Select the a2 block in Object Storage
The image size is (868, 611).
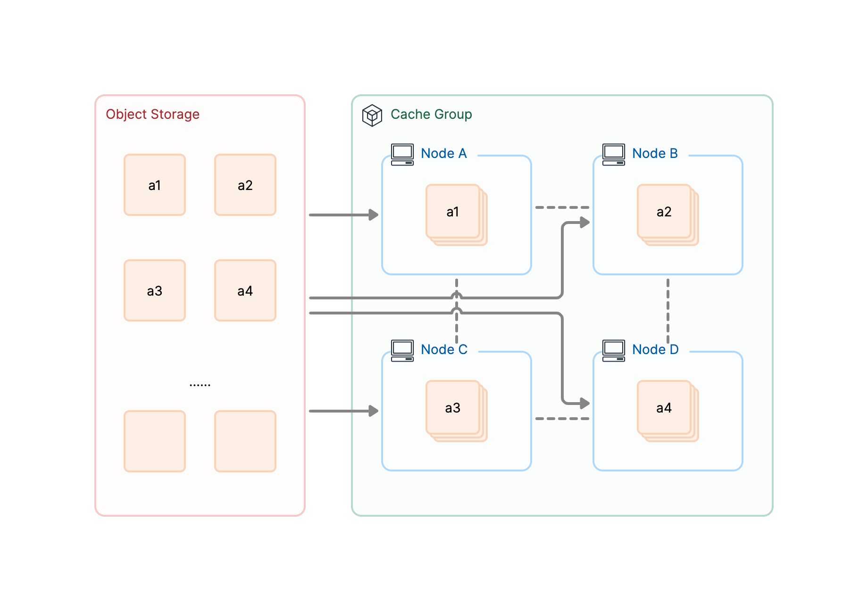pyautogui.click(x=245, y=185)
